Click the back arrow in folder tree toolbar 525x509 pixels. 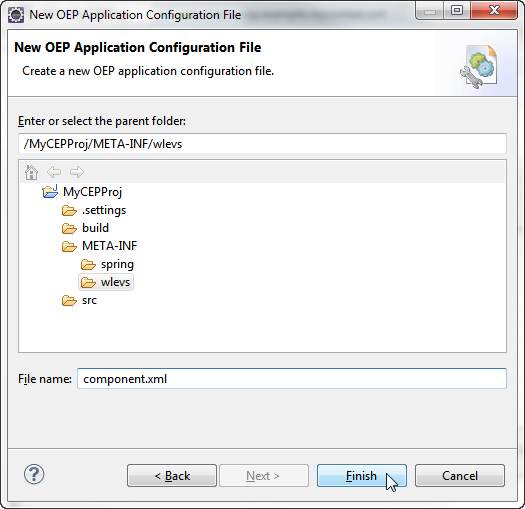coord(54,172)
